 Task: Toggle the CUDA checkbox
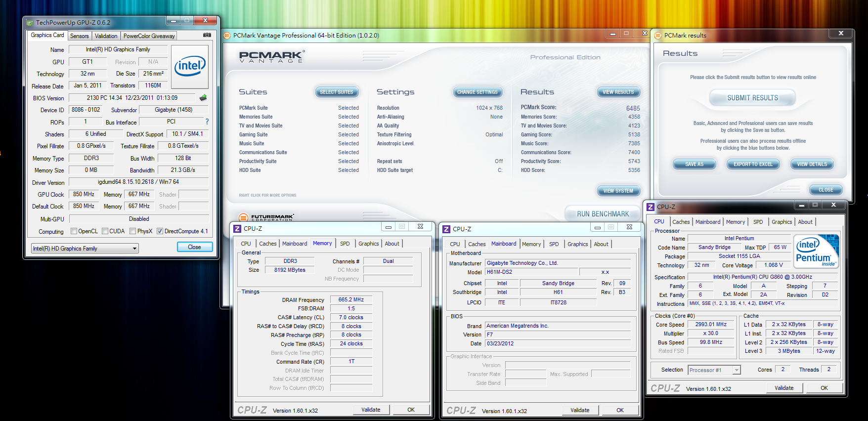105,231
